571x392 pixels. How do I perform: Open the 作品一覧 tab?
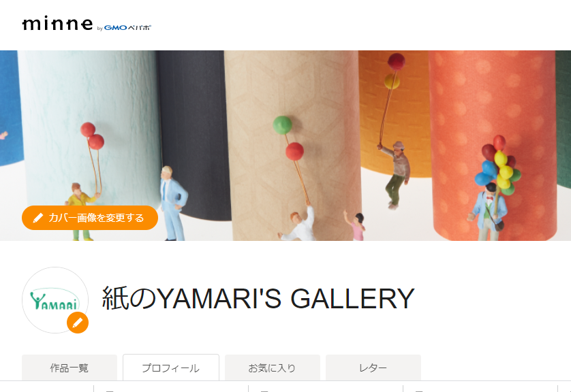(70, 367)
